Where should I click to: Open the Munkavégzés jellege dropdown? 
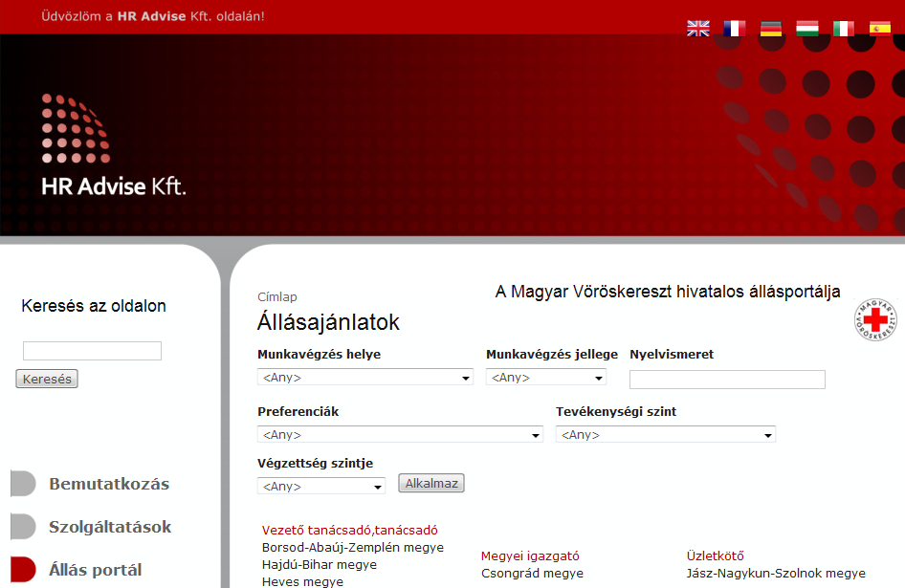(546, 378)
